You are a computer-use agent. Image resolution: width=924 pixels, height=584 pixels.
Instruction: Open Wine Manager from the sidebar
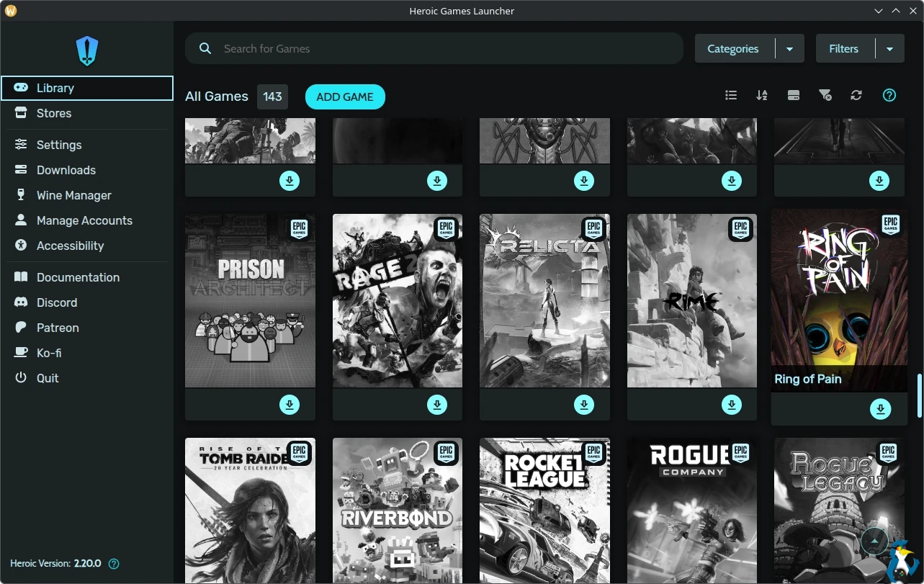click(x=73, y=195)
